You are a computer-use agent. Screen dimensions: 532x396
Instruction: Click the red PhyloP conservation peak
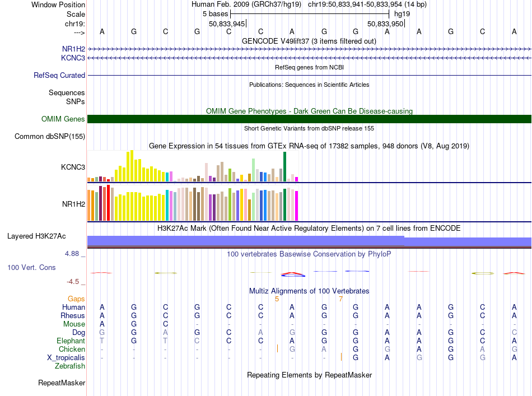point(293,273)
